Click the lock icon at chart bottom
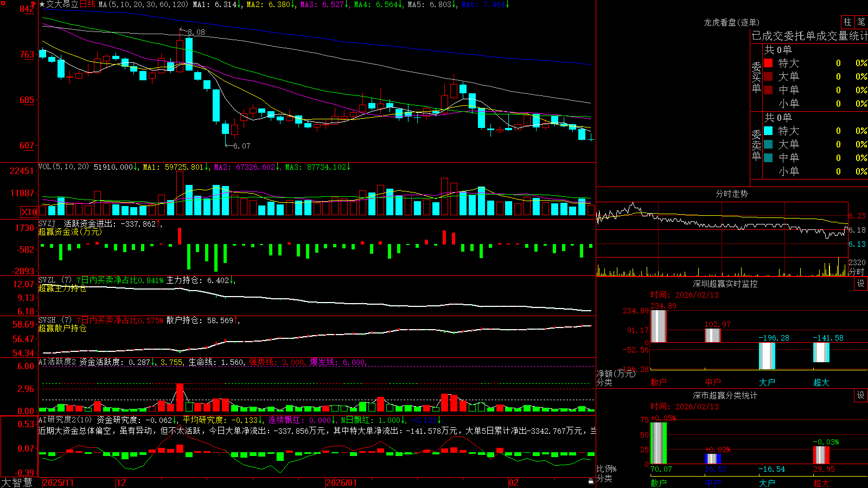 point(591,481)
